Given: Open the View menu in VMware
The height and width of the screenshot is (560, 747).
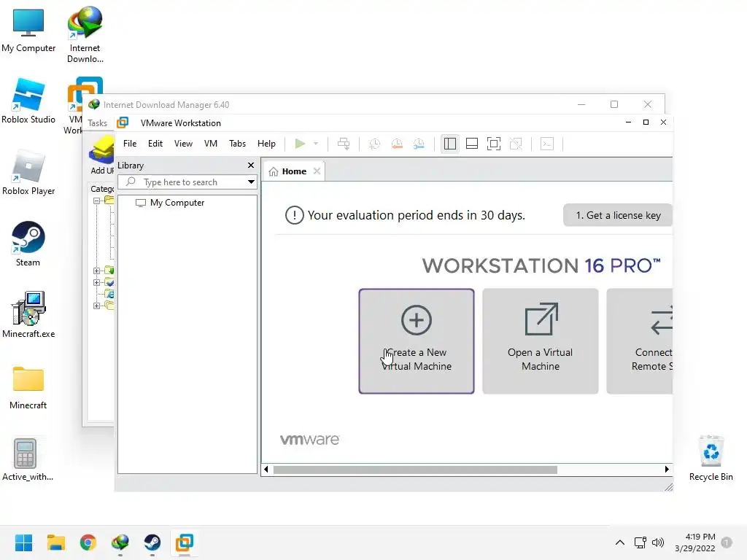Looking at the screenshot, I should [x=183, y=144].
